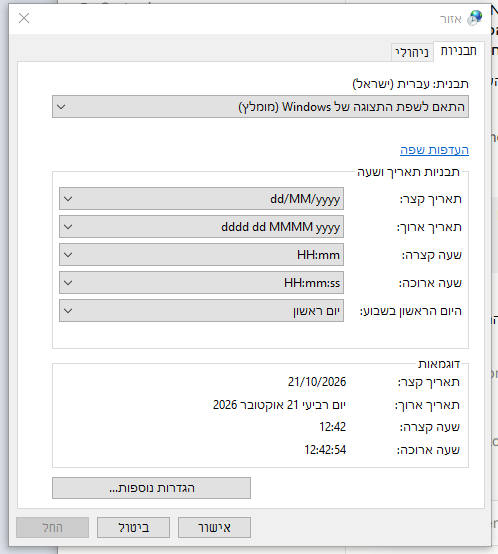The height and width of the screenshot is (554, 498).
Task: Click the שעה קצרה: label in formats group
Action: tap(432, 255)
